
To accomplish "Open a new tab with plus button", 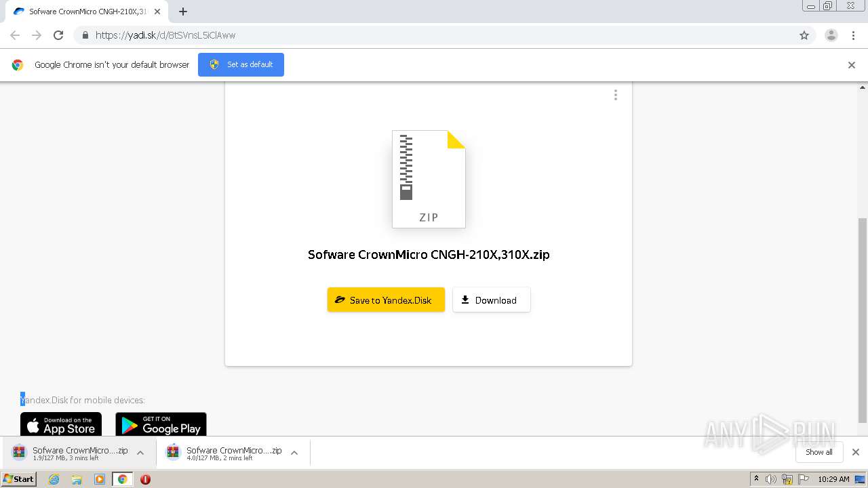I will [x=183, y=12].
